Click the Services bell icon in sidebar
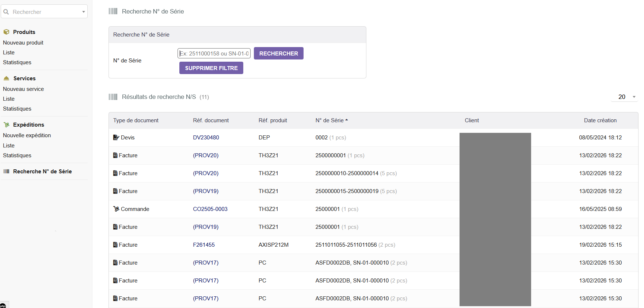 tap(6, 78)
